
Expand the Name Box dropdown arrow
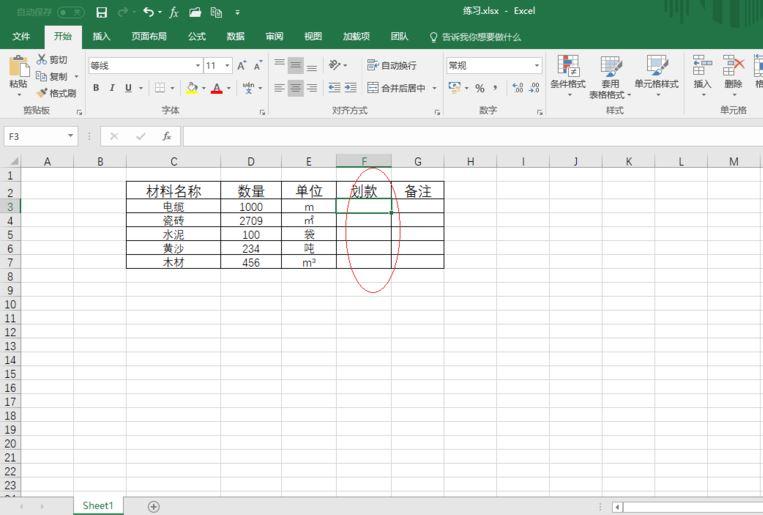[x=71, y=136]
